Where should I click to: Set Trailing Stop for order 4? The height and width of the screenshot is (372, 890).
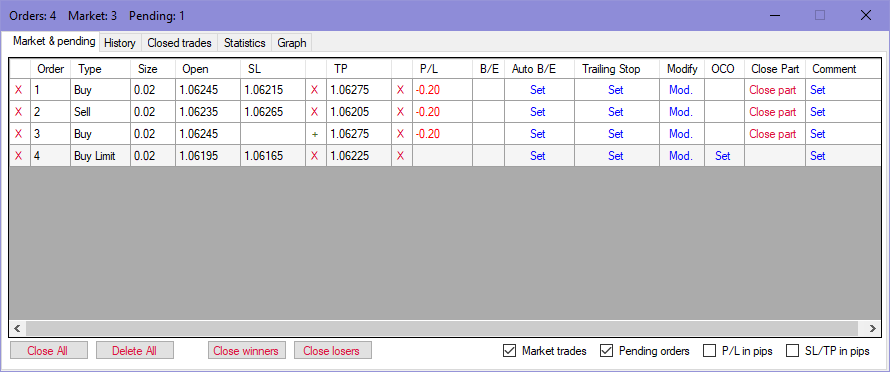(x=616, y=156)
